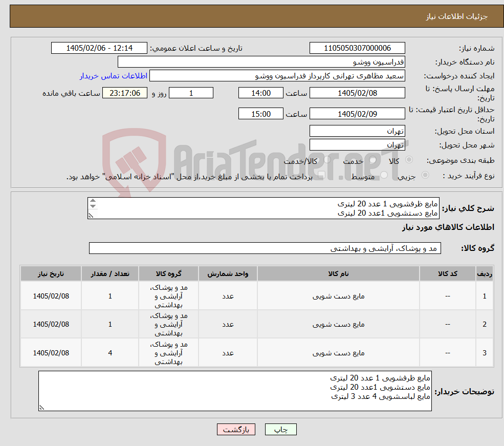Toggle the treasury bonds payment option

(x=321, y=175)
